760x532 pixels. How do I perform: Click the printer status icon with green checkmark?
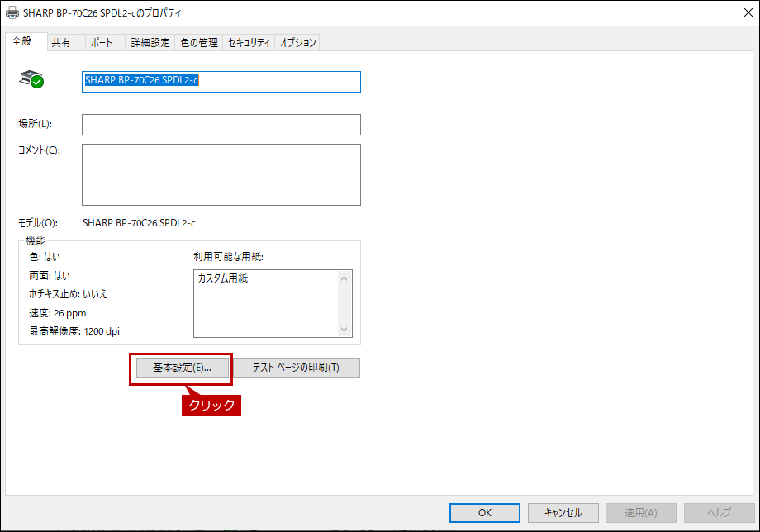pyautogui.click(x=31, y=80)
